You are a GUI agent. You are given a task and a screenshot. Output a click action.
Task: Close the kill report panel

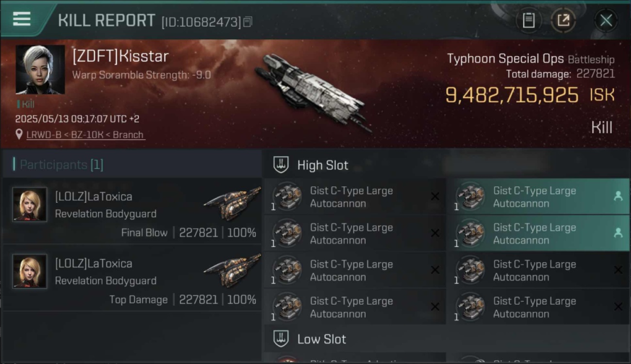606,20
